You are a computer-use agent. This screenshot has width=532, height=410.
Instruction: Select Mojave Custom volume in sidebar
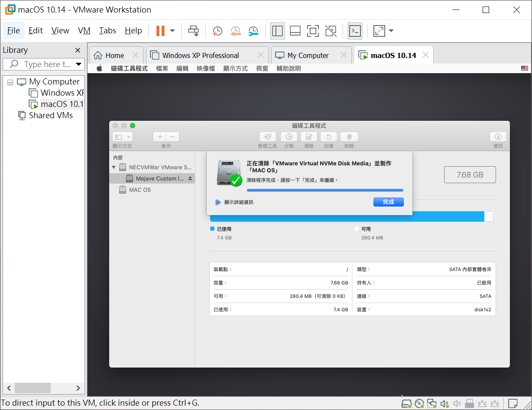pos(152,178)
